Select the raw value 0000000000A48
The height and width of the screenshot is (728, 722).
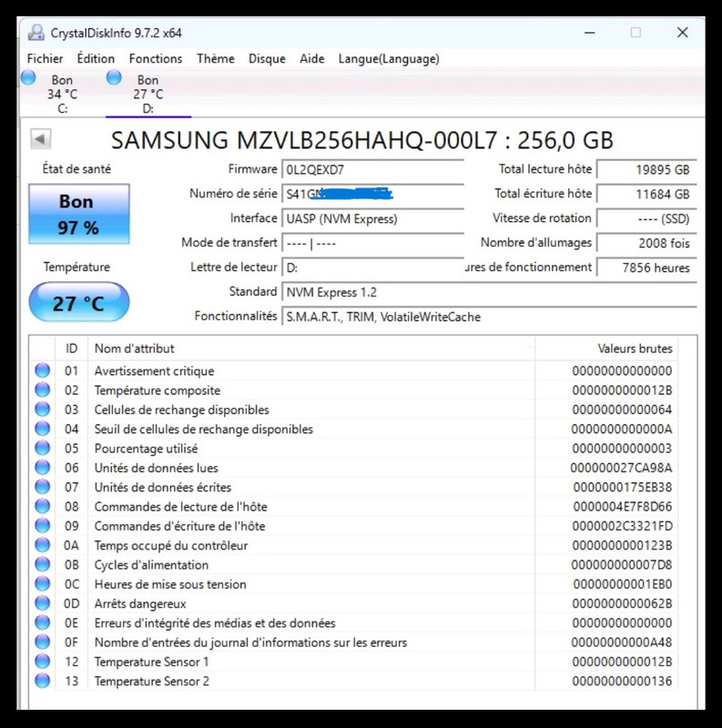(622, 642)
